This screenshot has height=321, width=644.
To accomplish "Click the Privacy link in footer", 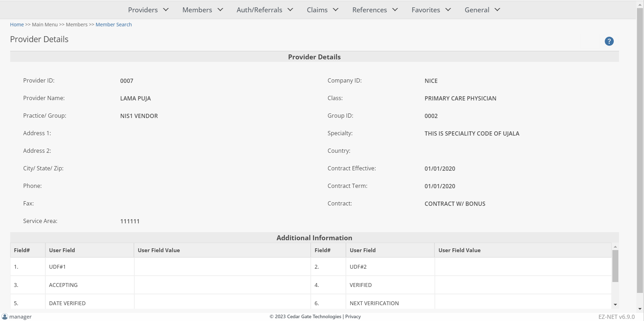I will pyautogui.click(x=353, y=316).
